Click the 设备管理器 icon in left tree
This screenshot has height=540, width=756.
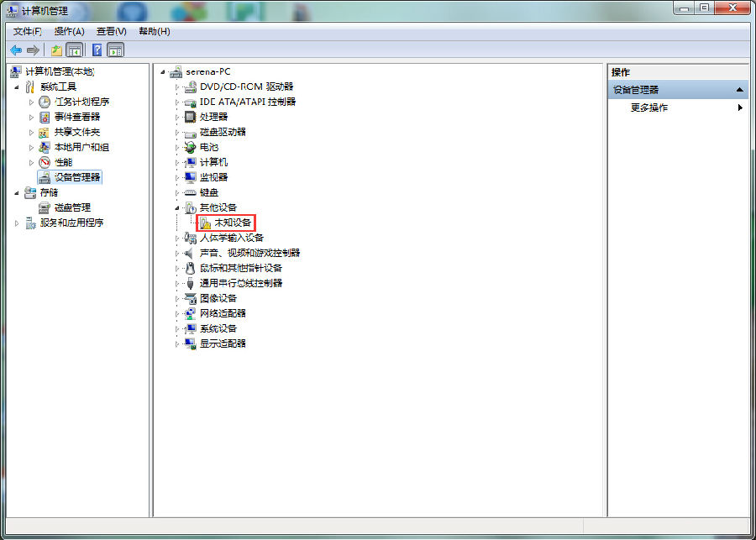(x=45, y=177)
